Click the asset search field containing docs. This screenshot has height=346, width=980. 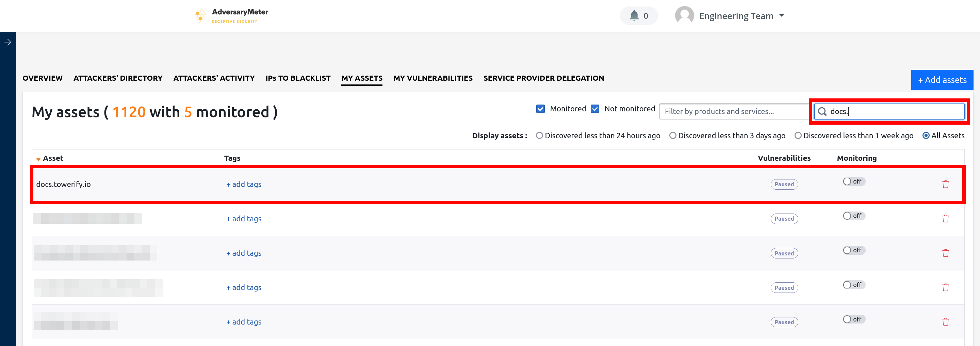(894, 111)
